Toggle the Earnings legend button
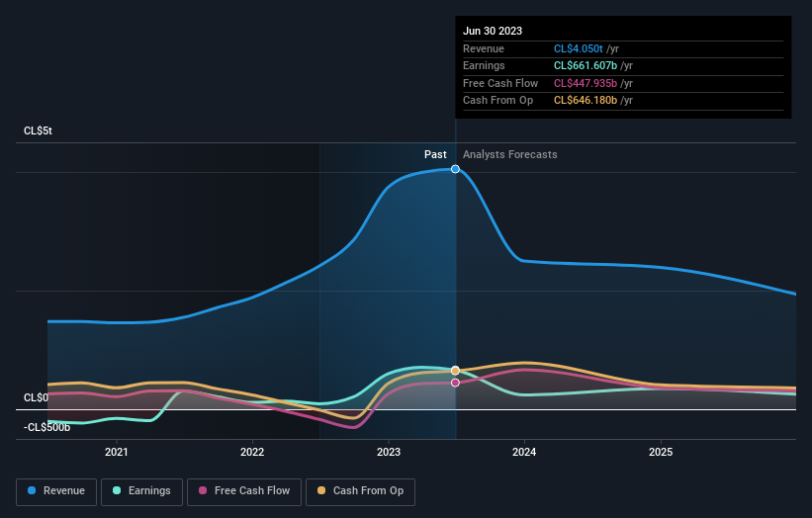812x518 pixels. tap(141, 491)
